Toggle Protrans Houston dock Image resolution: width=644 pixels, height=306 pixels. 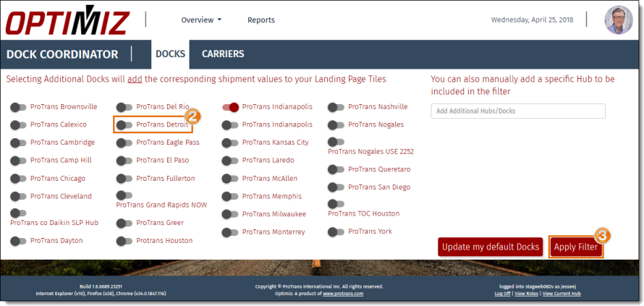pos(124,241)
